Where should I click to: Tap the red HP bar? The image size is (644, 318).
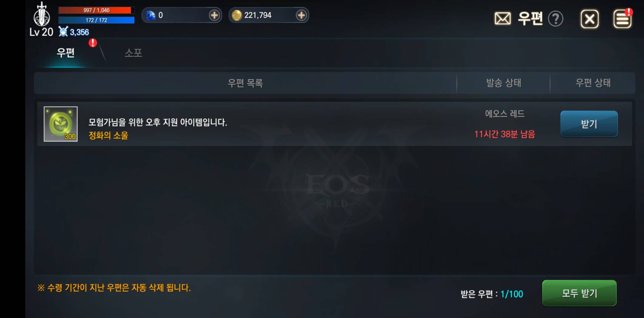coord(96,10)
